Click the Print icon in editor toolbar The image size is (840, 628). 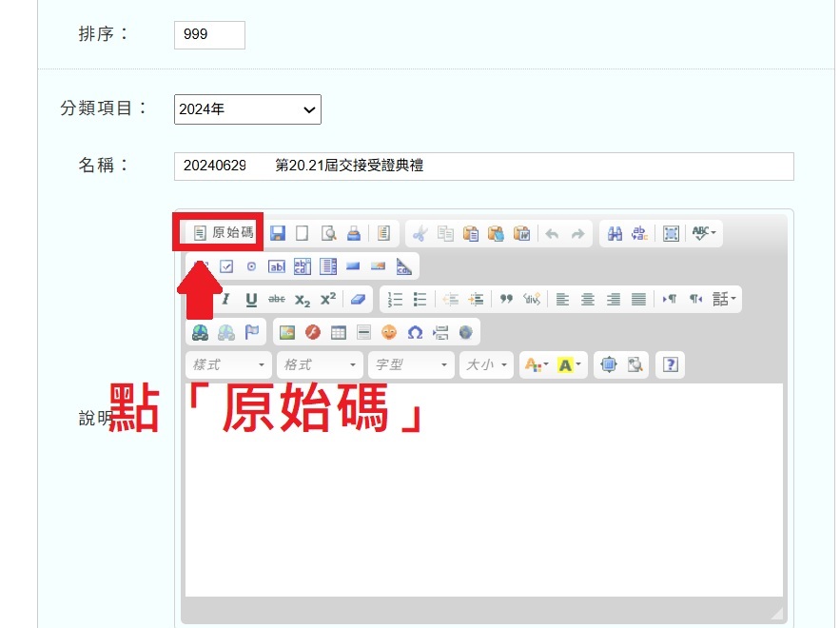[354, 233]
